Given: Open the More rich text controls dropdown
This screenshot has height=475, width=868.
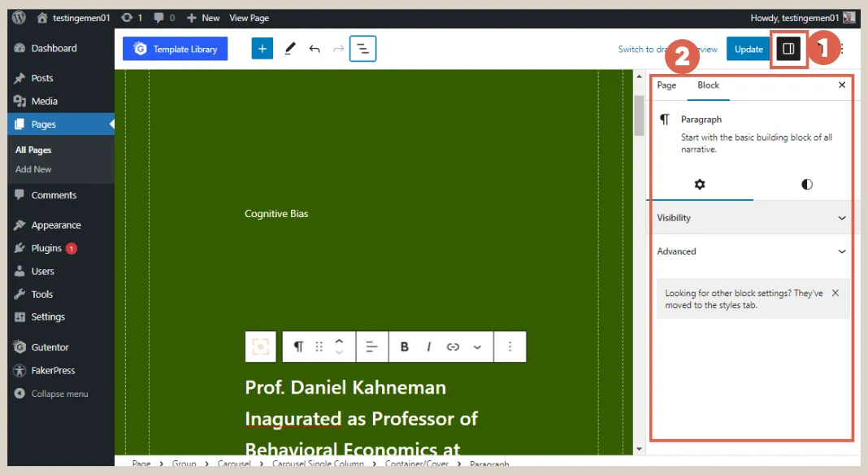Looking at the screenshot, I should pyautogui.click(x=477, y=346).
